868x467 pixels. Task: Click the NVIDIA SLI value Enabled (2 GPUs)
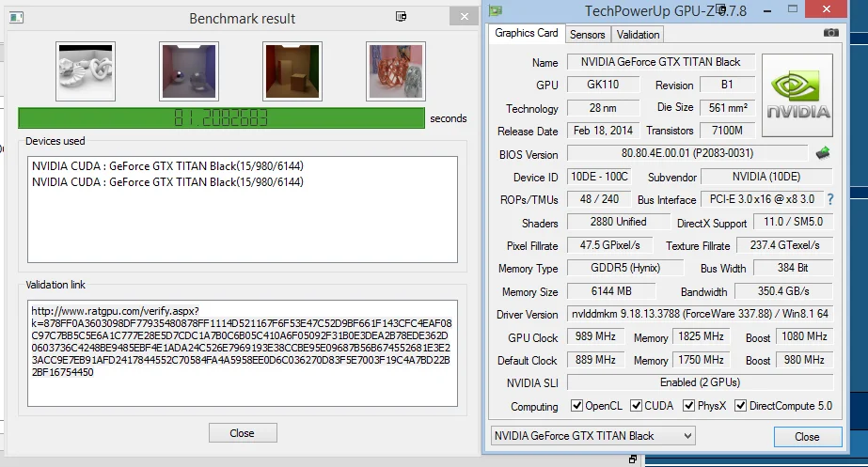point(700,382)
